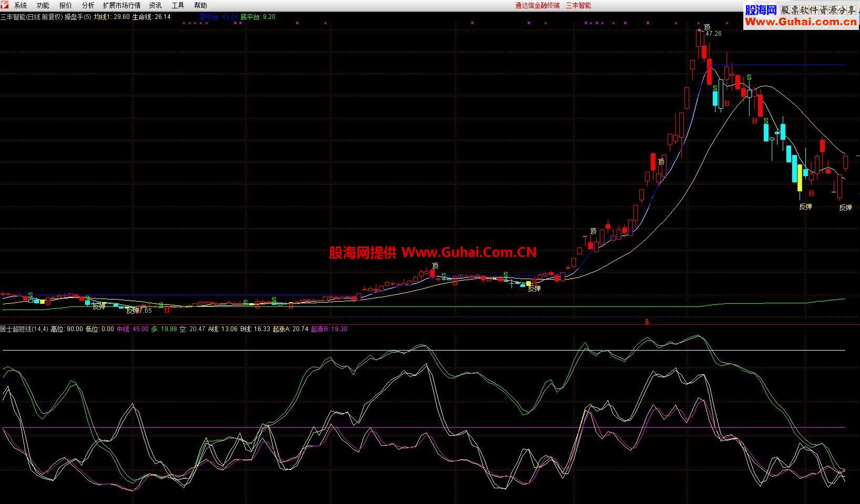This screenshot has height=504, width=860.
Task: Click the 7.65 low price label
Action: click(x=146, y=310)
